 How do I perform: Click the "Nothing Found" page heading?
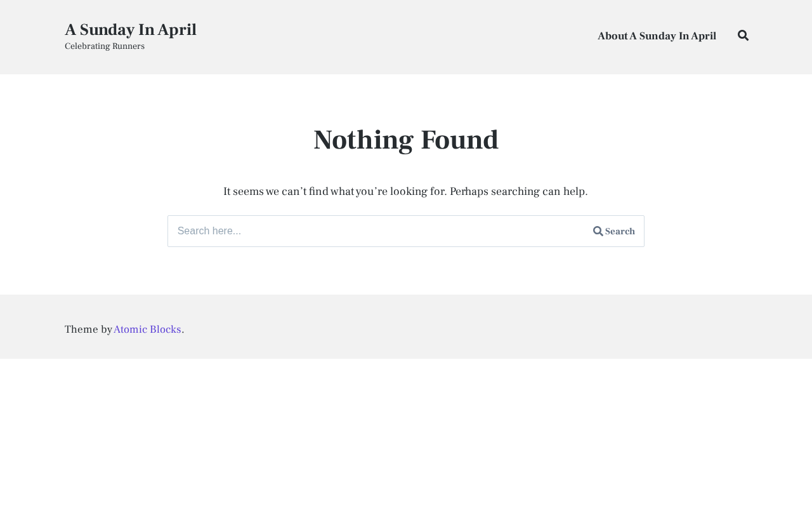406,140
